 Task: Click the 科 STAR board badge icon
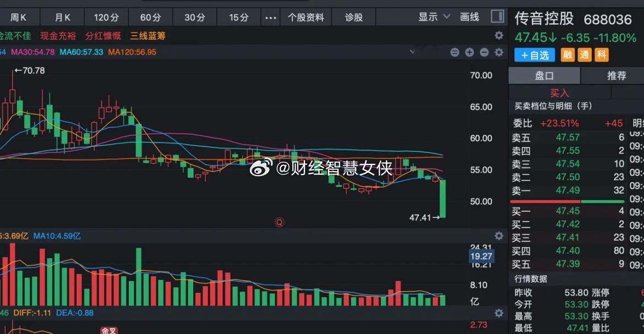(601, 54)
